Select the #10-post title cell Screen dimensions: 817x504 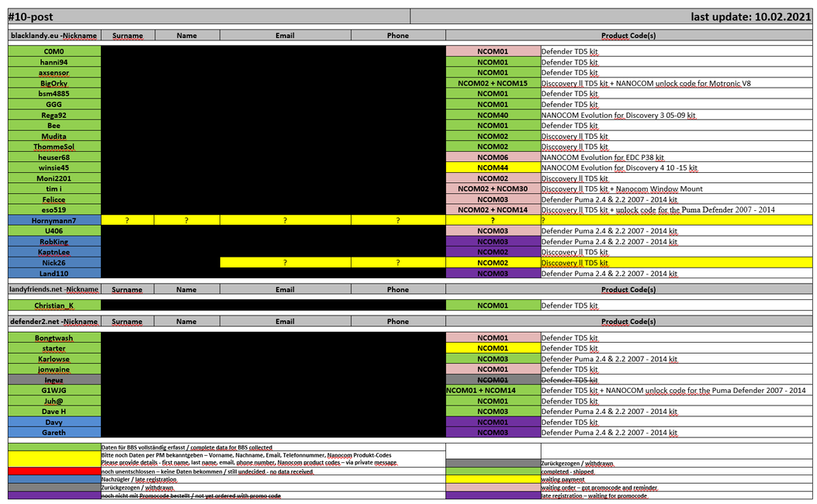[209, 16]
